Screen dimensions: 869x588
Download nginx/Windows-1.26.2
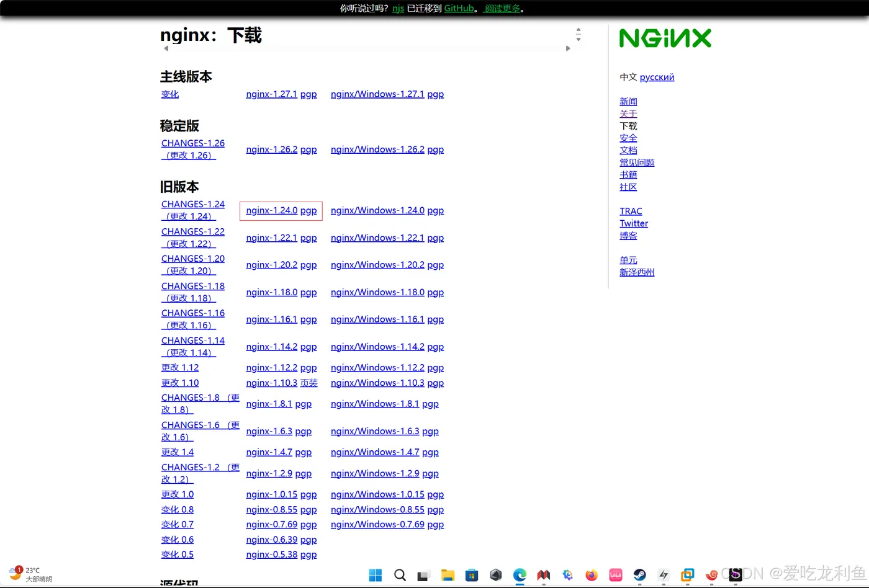[377, 149]
